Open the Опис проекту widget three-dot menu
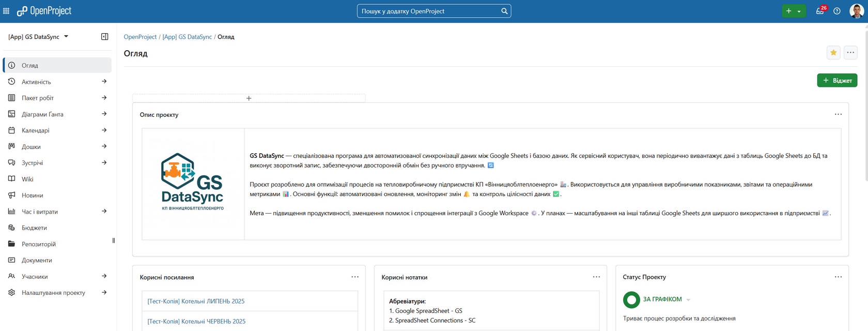This screenshot has height=331, width=868. [x=838, y=114]
